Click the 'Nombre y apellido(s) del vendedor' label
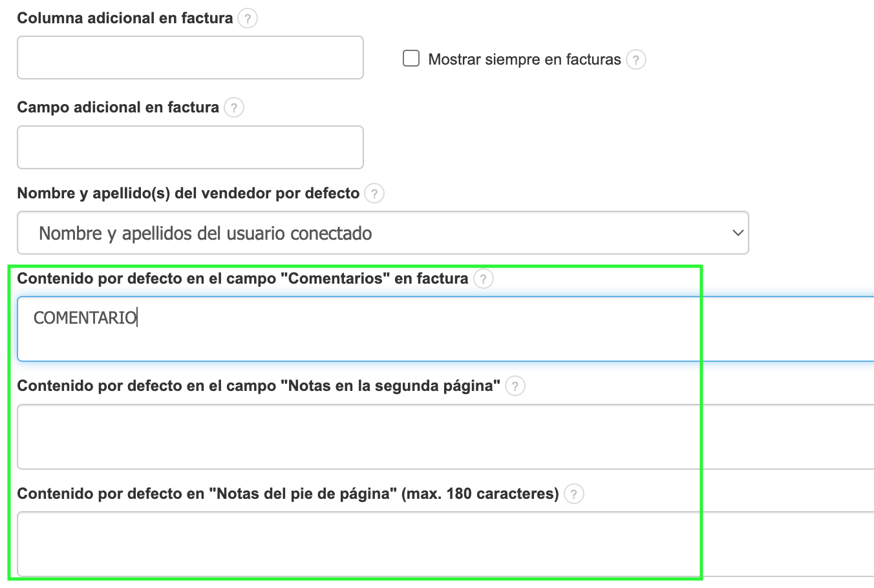This screenshot has height=588, width=874. coord(188,193)
